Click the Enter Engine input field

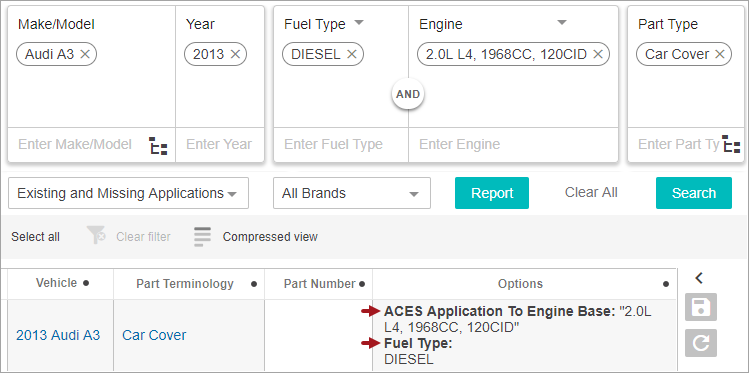514,144
